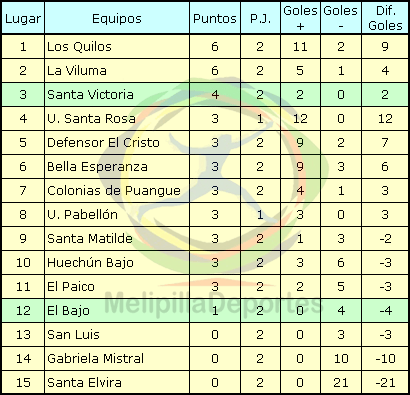Select the P.J. column header

point(260,18)
